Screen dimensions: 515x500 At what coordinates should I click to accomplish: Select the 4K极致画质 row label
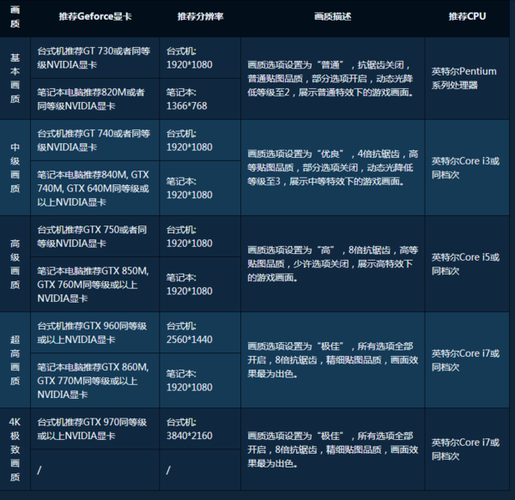(x=15, y=449)
